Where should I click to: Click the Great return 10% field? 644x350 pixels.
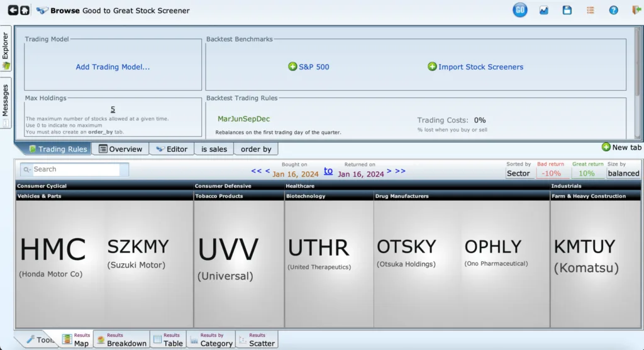(587, 173)
